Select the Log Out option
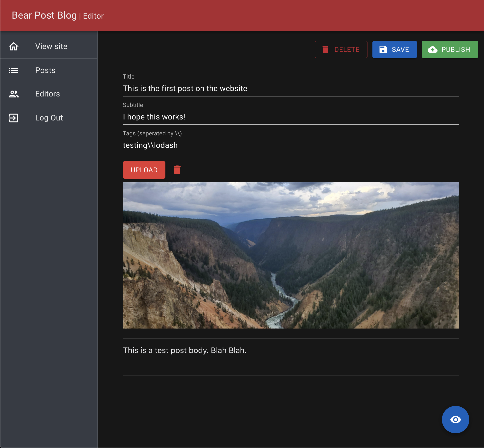484x448 pixels. [x=49, y=118]
